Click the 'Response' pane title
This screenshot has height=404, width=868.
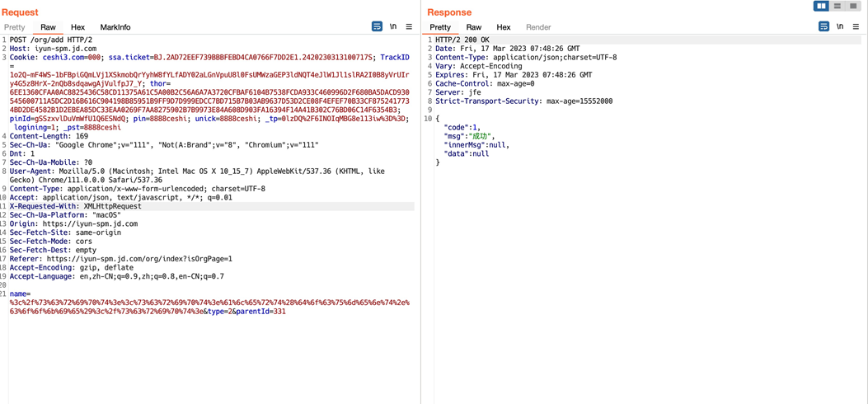point(449,12)
